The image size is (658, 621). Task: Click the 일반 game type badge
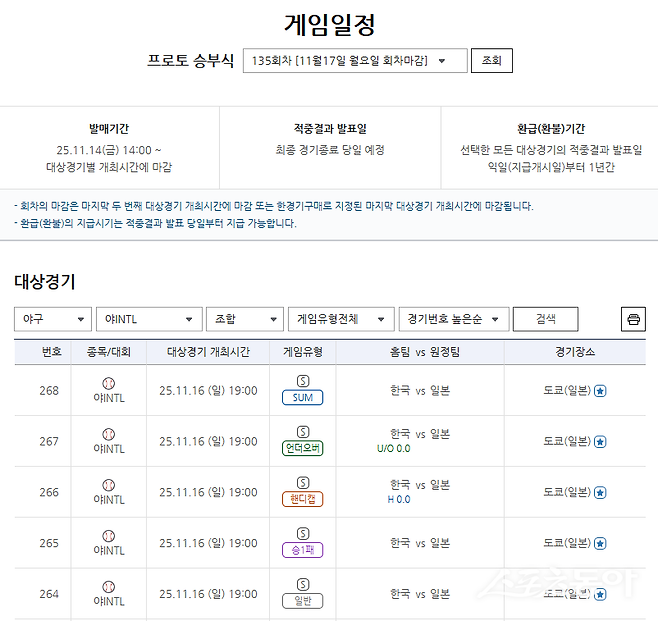[x=303, y=601]
